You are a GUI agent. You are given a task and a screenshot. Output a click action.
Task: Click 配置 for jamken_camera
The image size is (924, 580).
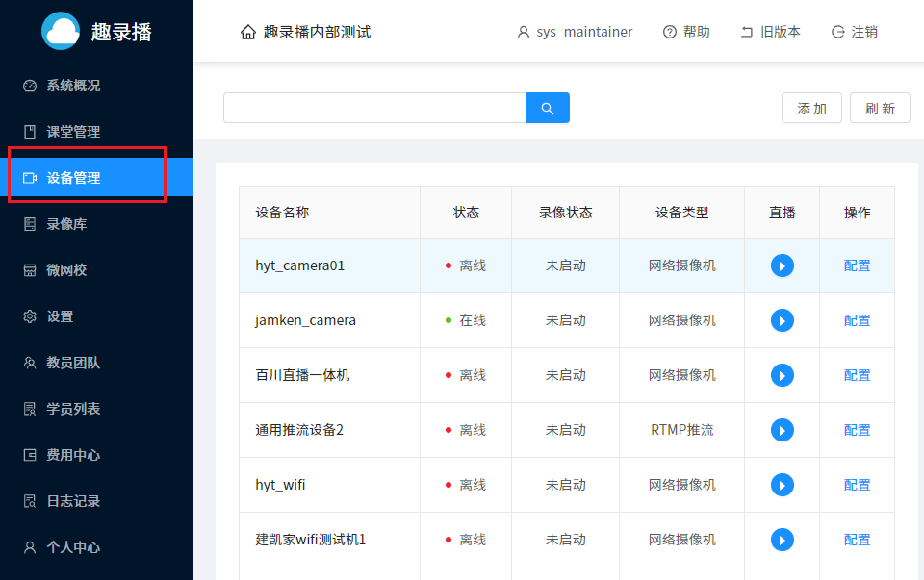(857, 320)
